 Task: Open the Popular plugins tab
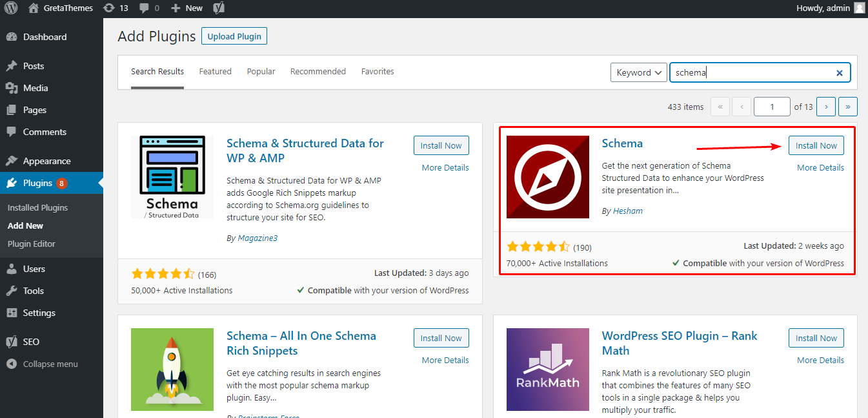261,71
